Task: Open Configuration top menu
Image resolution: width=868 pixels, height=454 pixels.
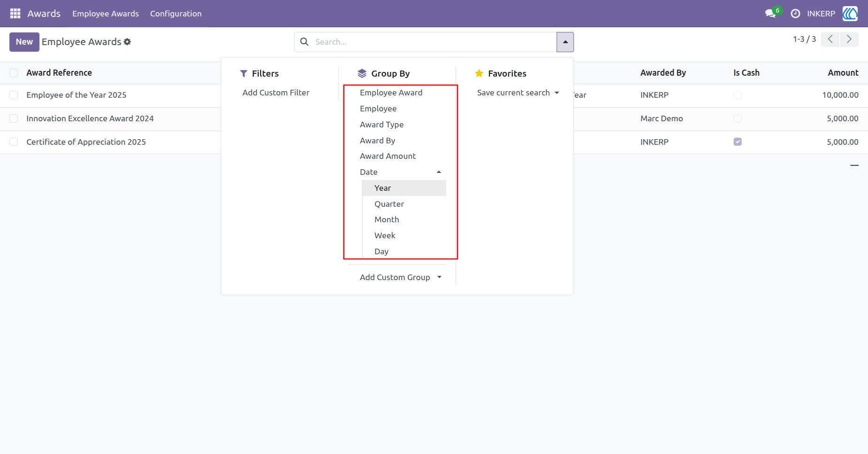Action: pos(176,14)
